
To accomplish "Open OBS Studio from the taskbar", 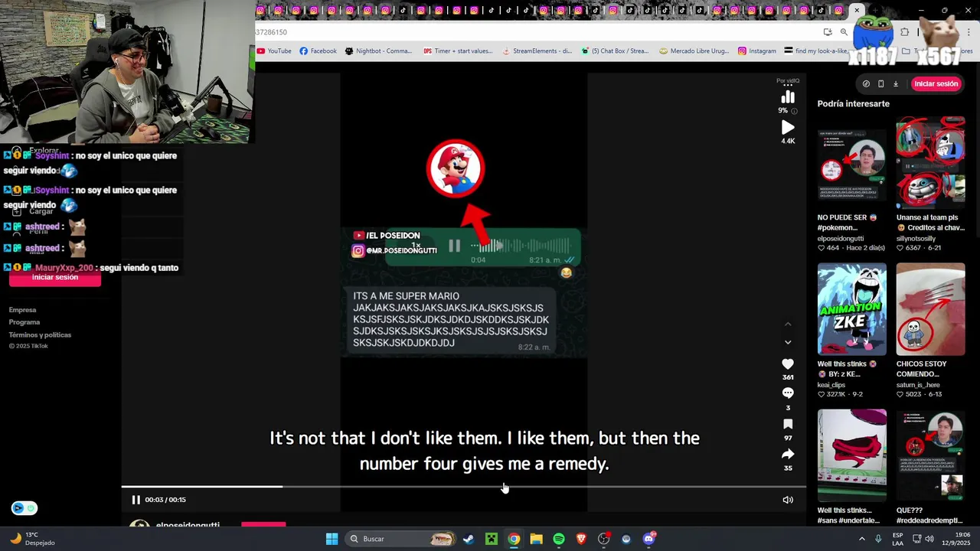I will click(x=604, y=539).
